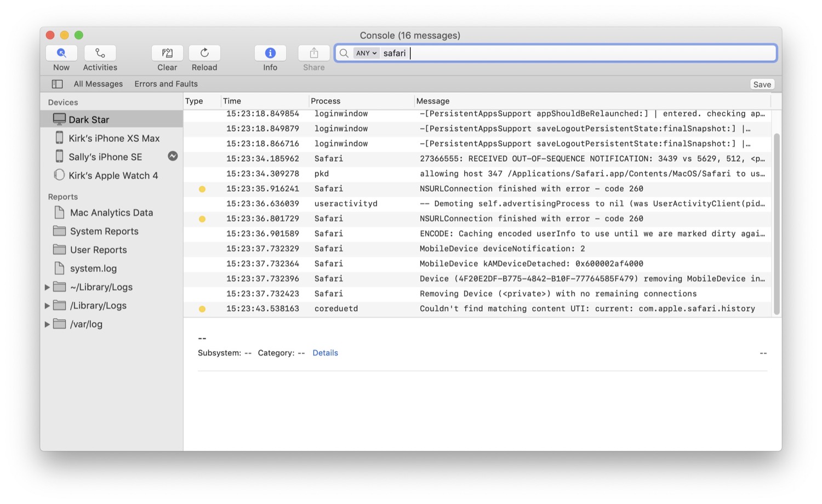The image size is (822, 504).
Task: Click the ~/Library/Logs folder icon
Action: 59,287
